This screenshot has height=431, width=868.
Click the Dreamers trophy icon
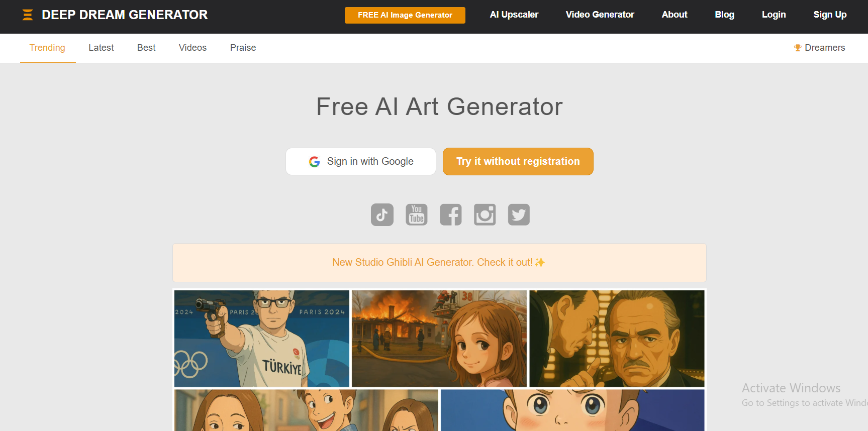click(798, 48)
